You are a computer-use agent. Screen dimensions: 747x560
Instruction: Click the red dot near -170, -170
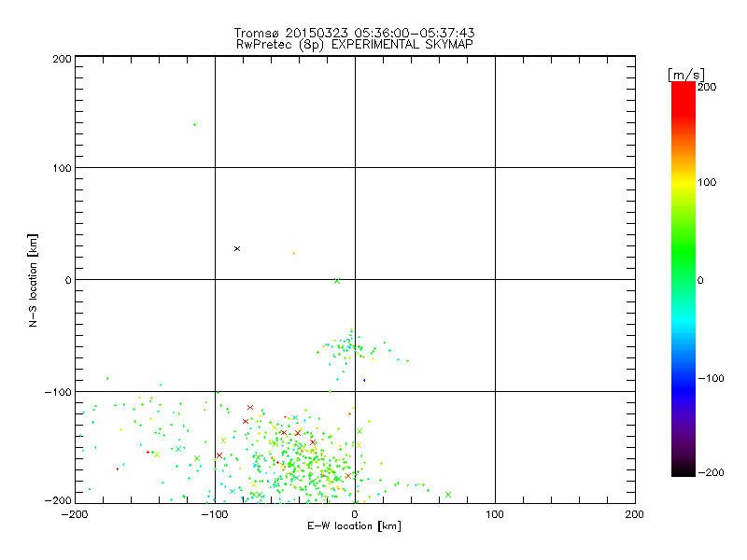pyautogui.click(x=118, y=469)
